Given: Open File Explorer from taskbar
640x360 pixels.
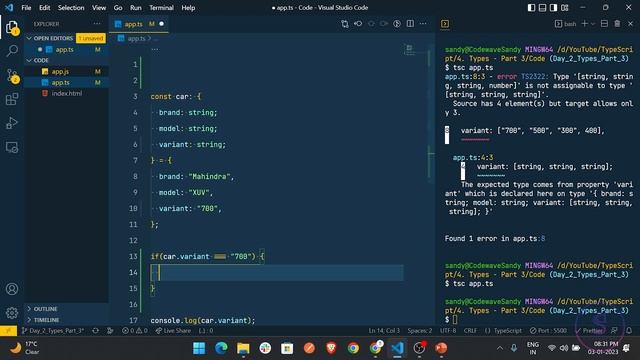Looking at the screenshot, I should pyautogui.click(x=243, y=348).
